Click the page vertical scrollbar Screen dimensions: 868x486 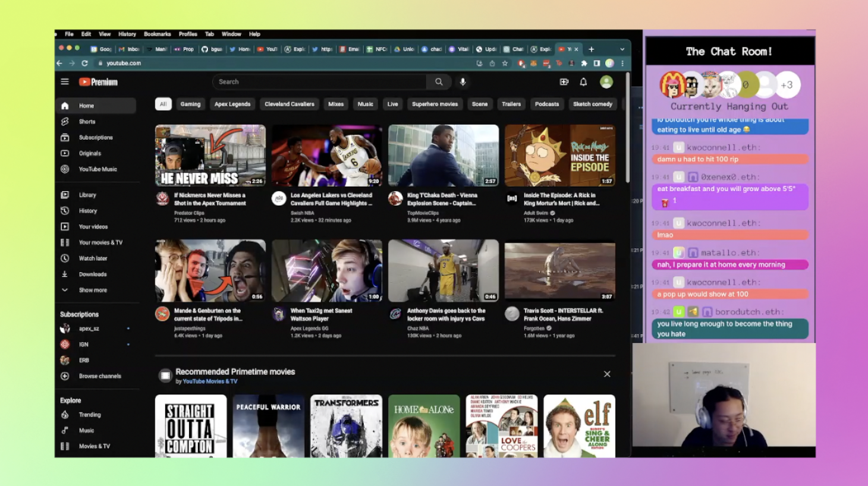627,128
